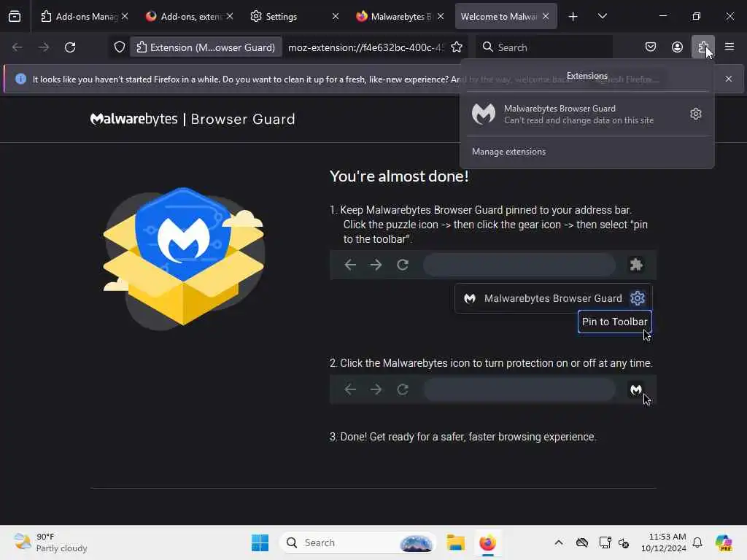Open a new tab with plus button
The image size is (747, 560).
(x=573, y=17)
